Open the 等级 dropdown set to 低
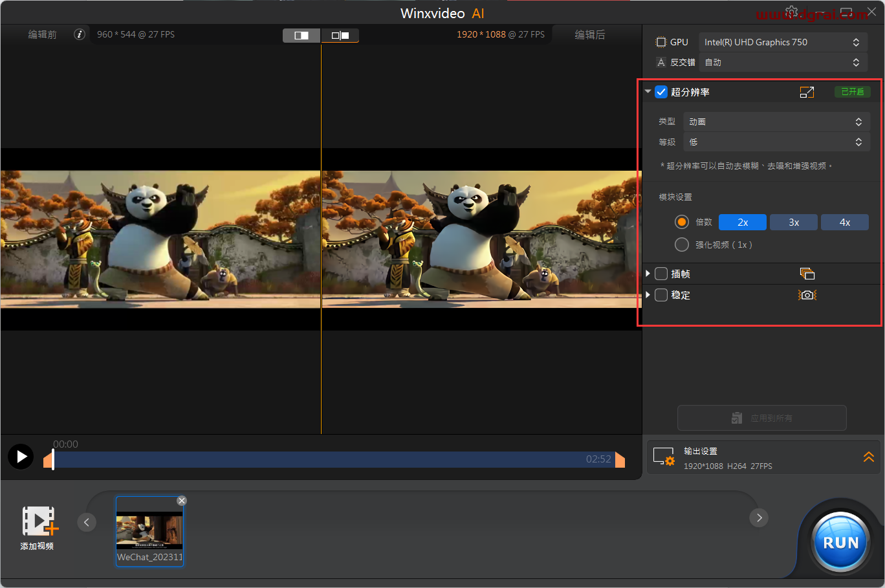 pos(776,142)
